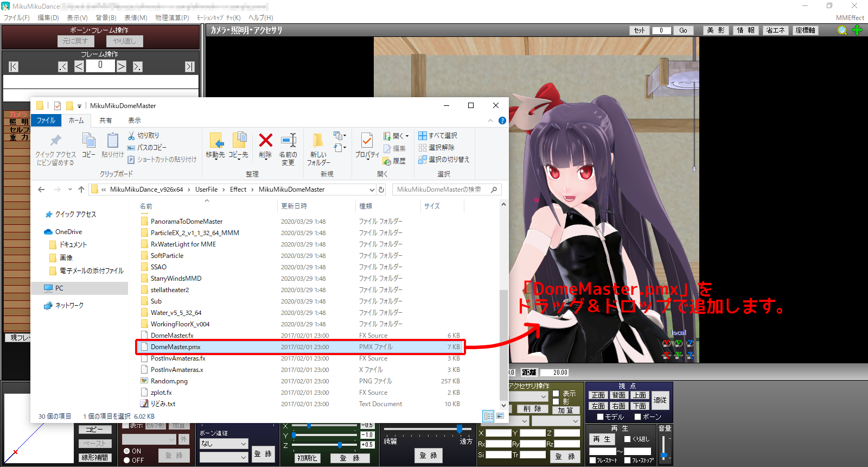Click MMD yellow camera-rotate icon at top right
Screen dimensions: 868x467
(x=842, y=30)
